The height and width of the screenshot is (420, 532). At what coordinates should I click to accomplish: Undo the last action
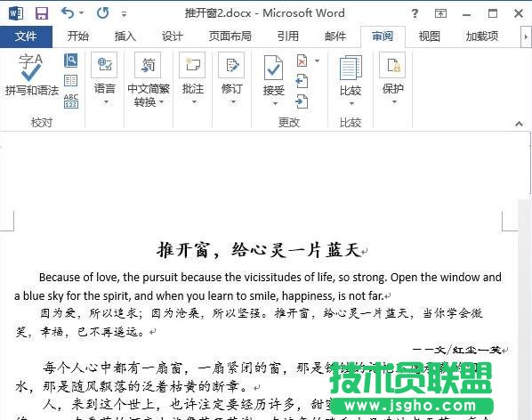68,13
